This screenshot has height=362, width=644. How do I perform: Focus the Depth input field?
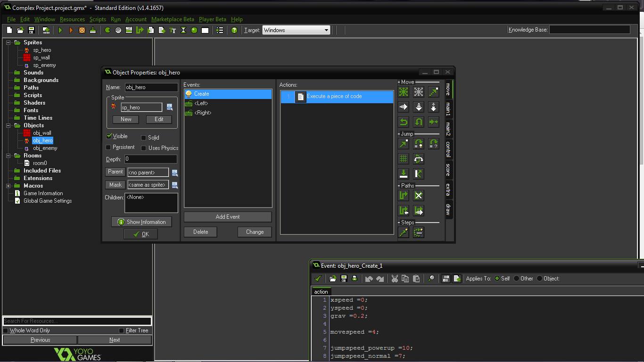[x=151, y=159]
